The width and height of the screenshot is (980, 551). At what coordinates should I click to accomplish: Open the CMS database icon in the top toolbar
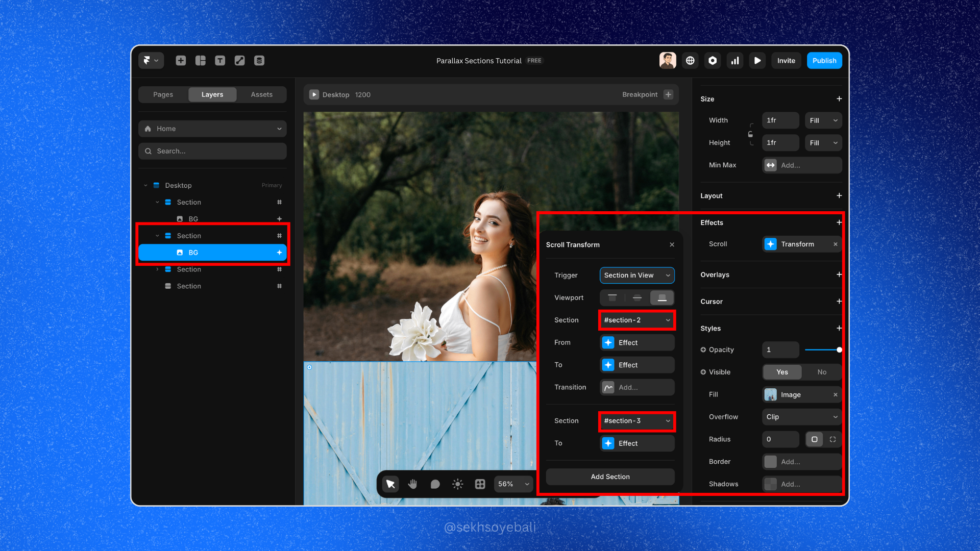(x=259, y=61)
